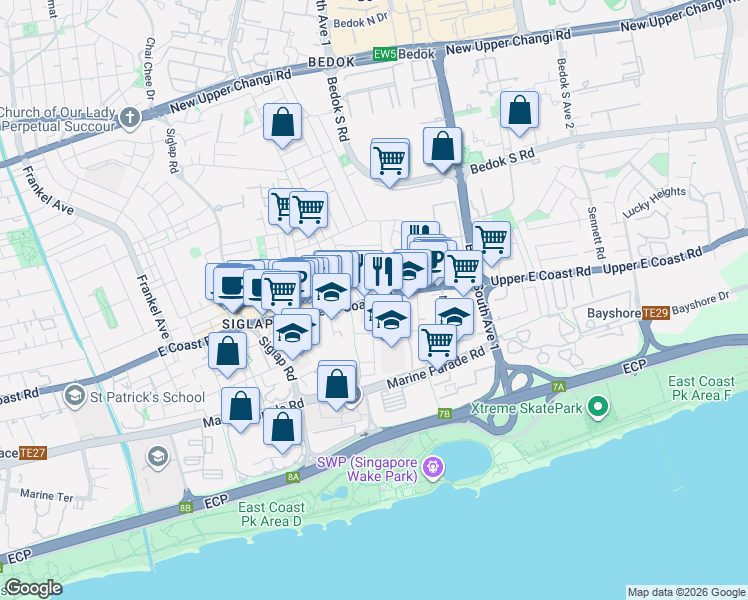Screen dimensions: 748x600
Task: Click the Bedok N Dr label
Action: 361,21
